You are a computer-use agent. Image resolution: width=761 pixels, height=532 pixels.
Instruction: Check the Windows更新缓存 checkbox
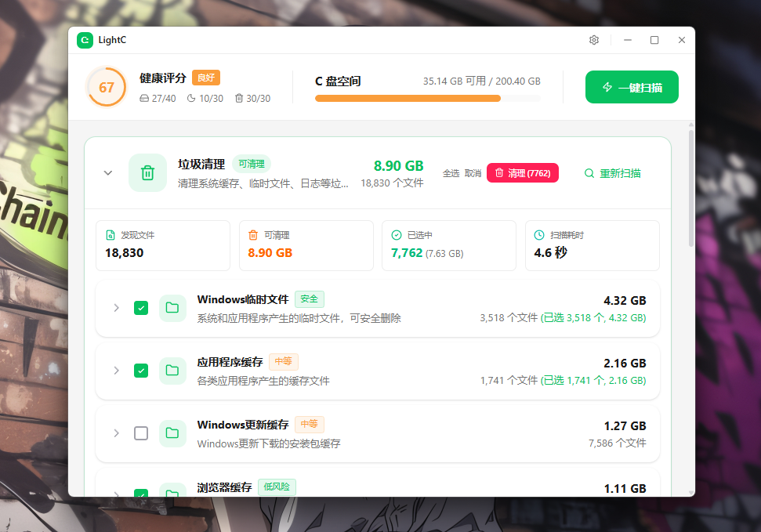coord(141,433)
